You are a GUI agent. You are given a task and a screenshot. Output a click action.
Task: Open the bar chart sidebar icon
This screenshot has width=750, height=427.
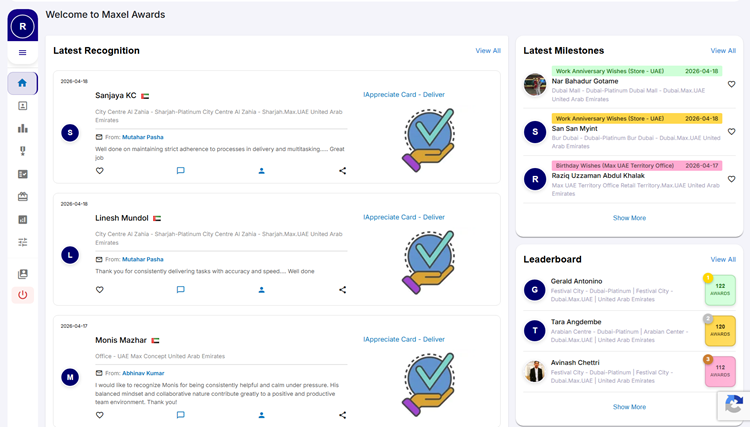click(x=22, y=128)
